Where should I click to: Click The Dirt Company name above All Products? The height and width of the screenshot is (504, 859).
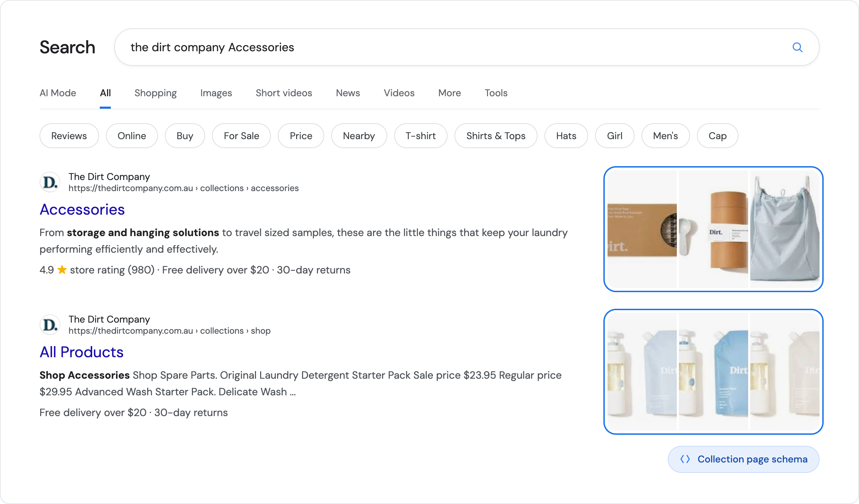109,319
